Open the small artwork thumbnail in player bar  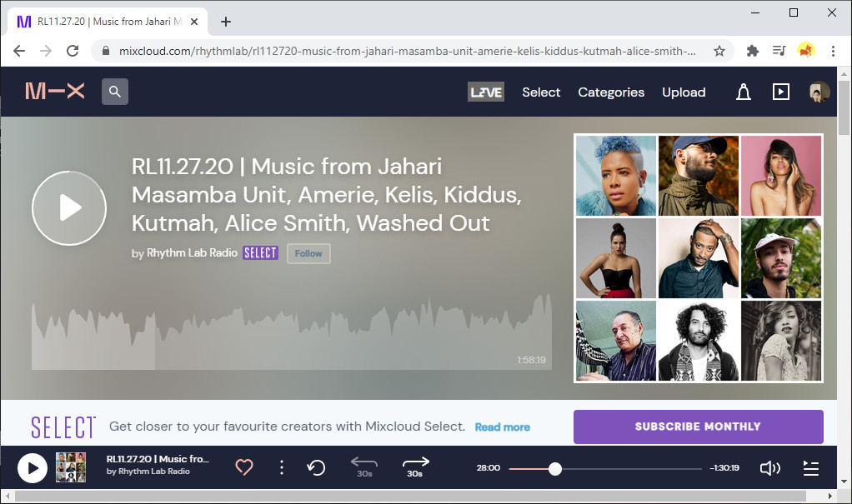point(71,467)
